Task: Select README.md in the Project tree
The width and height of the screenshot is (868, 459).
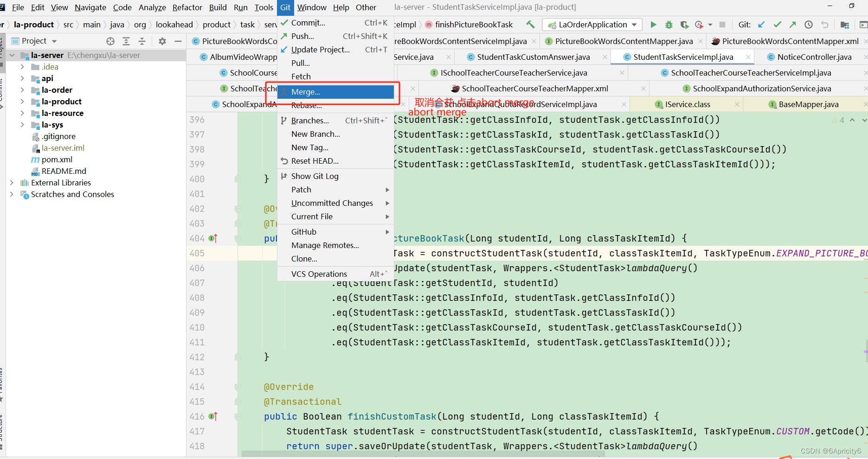Action: (64, 171)
